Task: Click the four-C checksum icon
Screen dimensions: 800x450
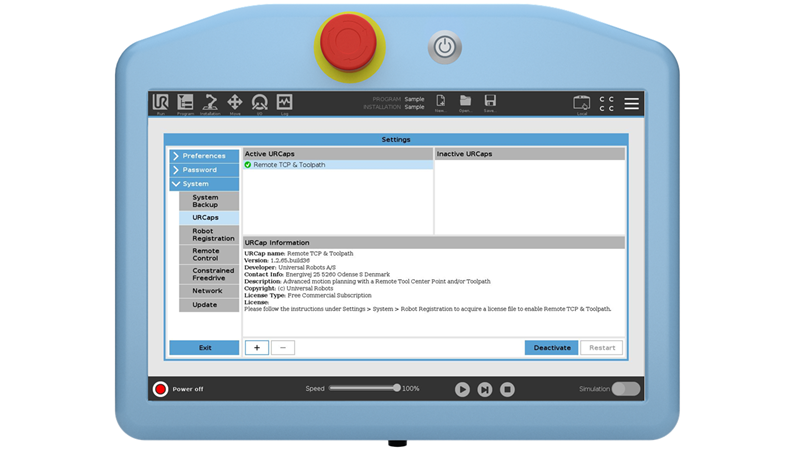Action: (x=607, y=104)
